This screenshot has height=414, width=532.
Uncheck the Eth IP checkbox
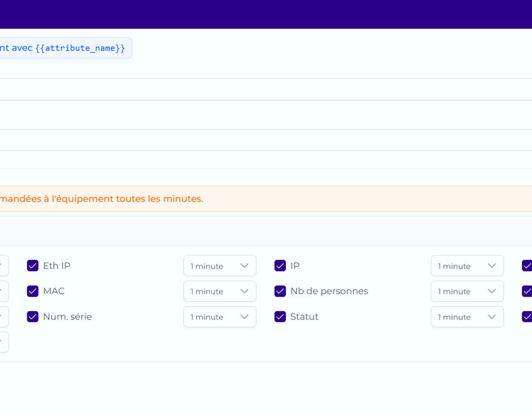pos(33,266)
